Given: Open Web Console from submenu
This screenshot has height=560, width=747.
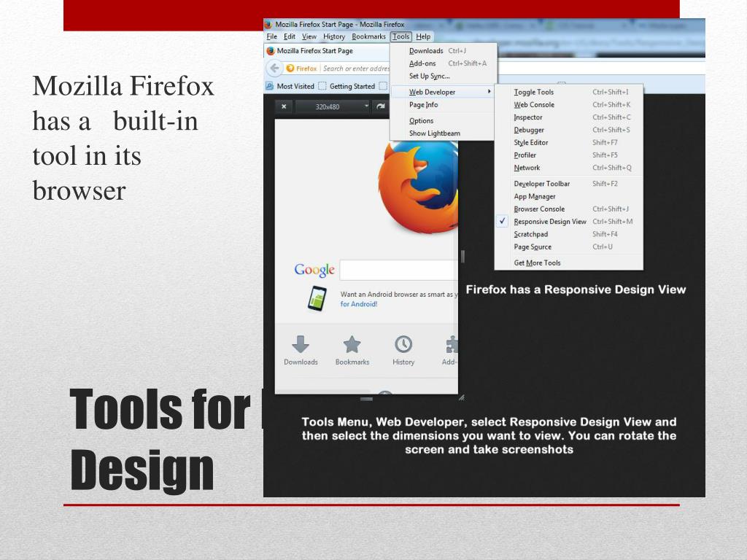Looking at the screenshot, I should tap(569, 105).
